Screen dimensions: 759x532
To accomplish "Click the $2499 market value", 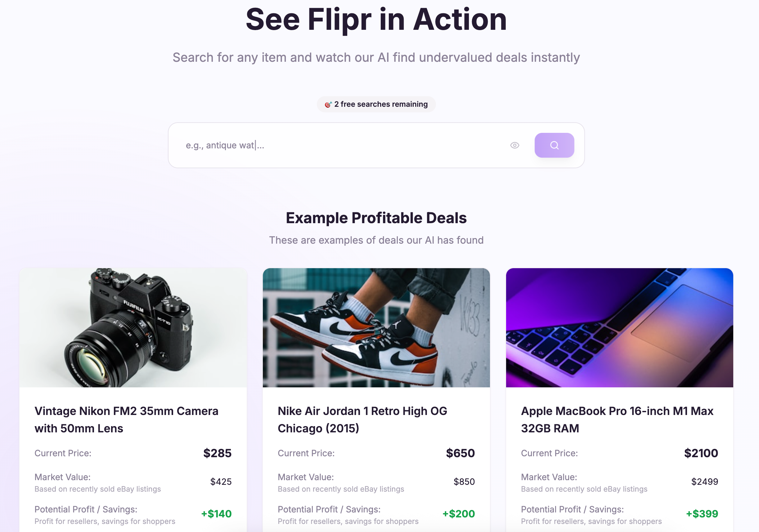I will click(x=704, y=482).
